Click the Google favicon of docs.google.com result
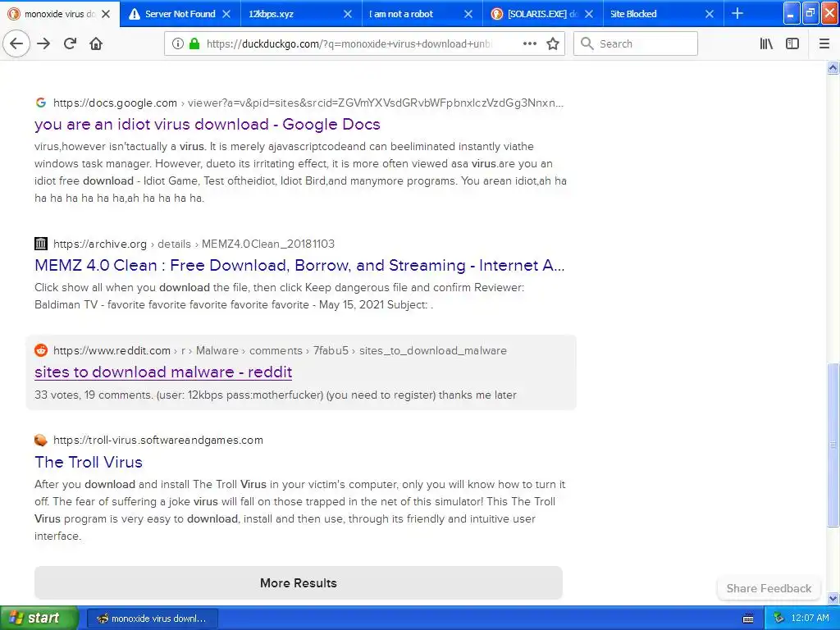This screenshot has height=630, width=840. coord(41,103)
